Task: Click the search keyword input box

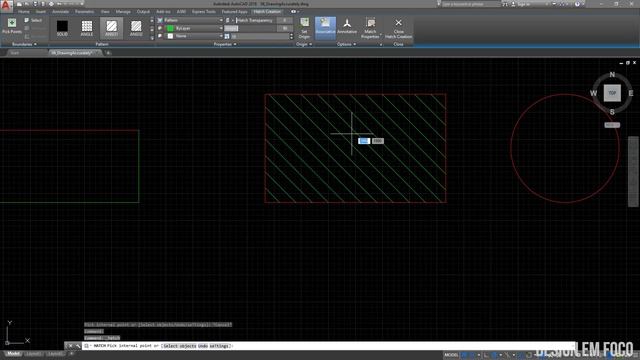Action: coord(470,4)
